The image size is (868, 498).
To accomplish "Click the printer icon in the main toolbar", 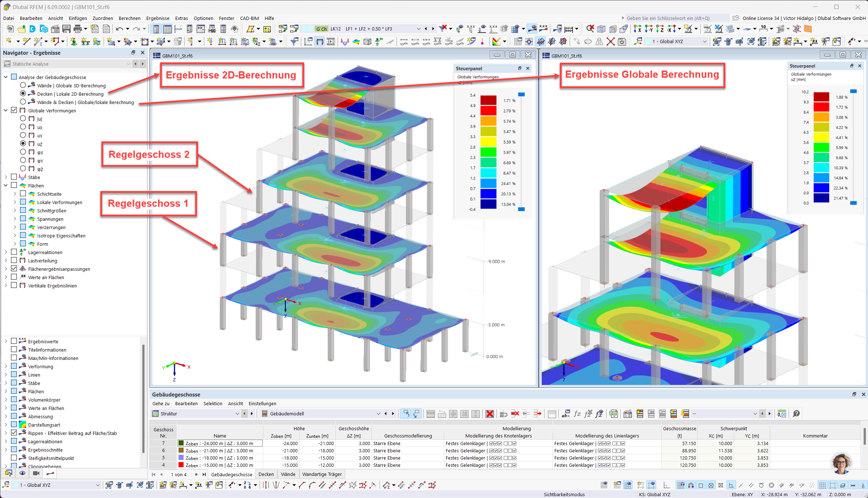I will 78,29.
